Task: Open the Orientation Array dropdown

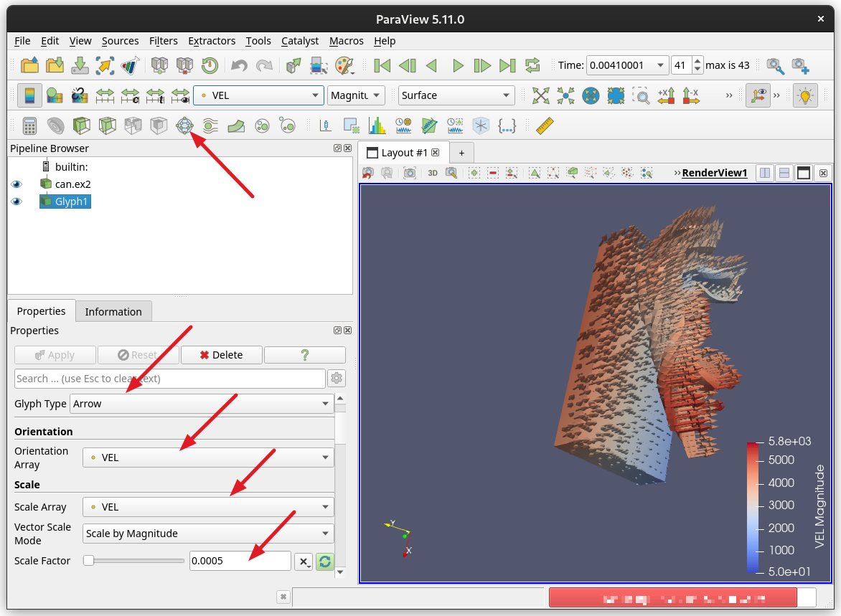Action: 208,458
